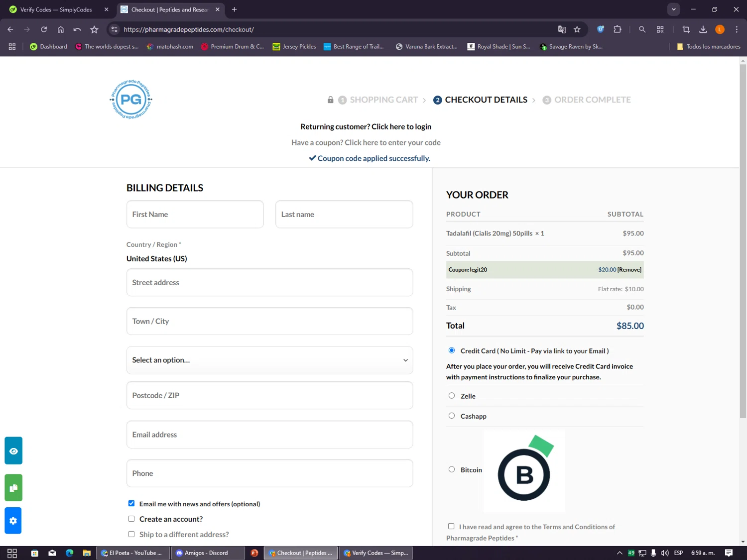Click Returning customer login link
This screenshot has width=747, height=560.
[x=366, y=126]
